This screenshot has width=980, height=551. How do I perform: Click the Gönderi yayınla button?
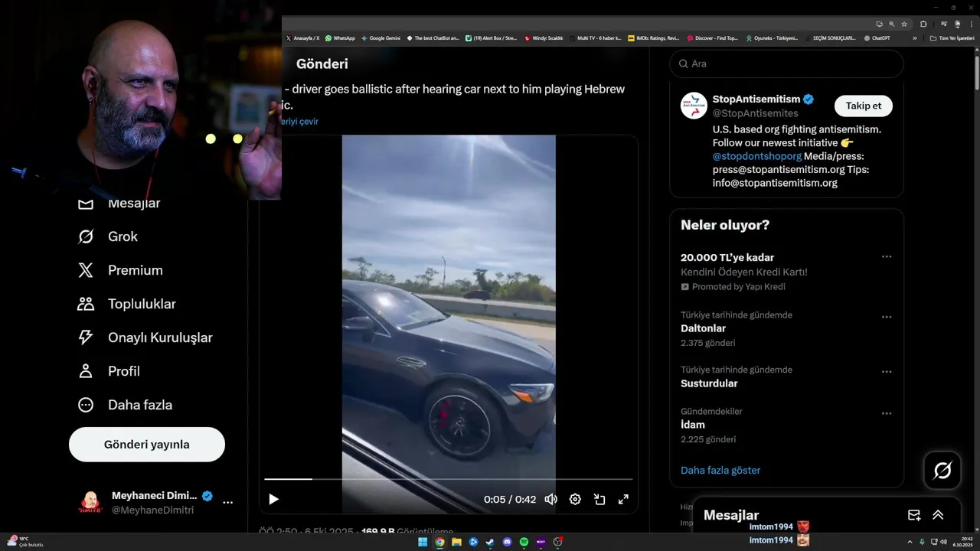(147, 445)
